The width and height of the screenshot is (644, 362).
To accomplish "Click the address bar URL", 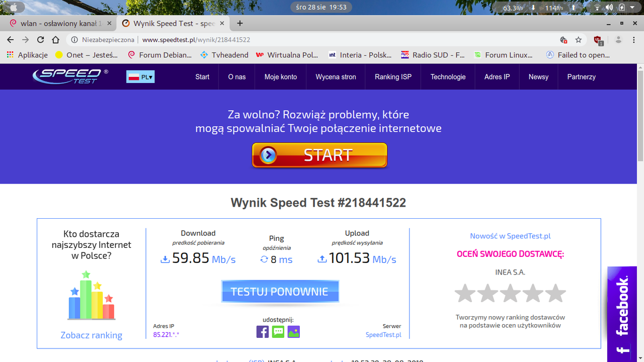I will click(196, 40).
